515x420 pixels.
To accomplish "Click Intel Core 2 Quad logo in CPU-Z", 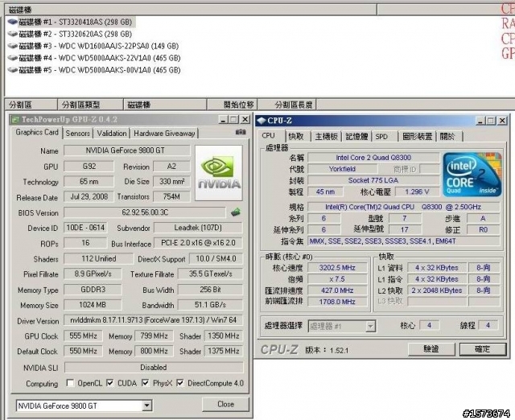I will tap(472, 174).
